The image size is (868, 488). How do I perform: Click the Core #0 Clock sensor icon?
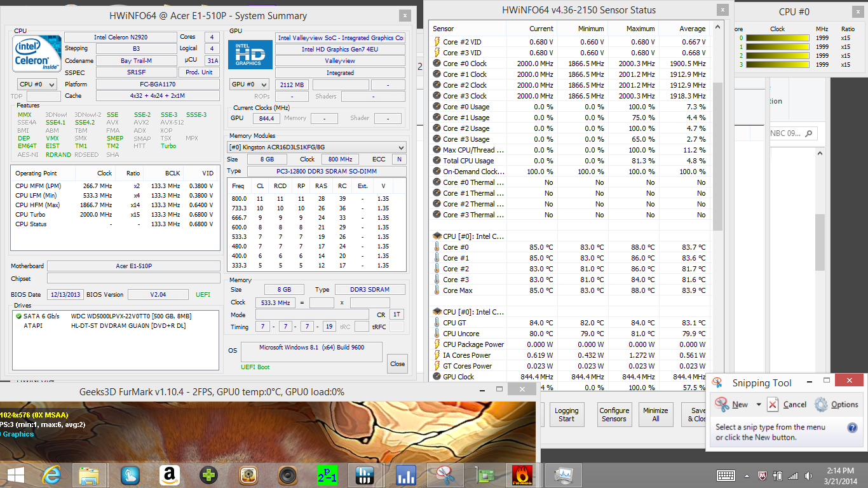coord(437,64)
